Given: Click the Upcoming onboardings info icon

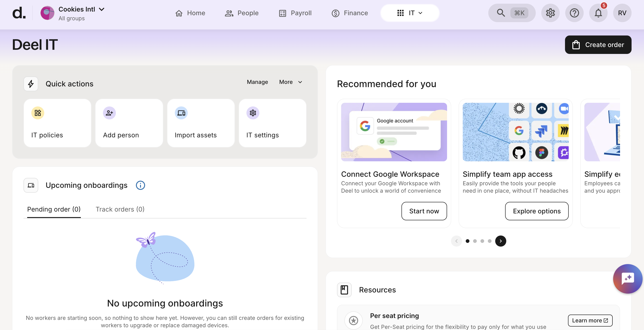Looking at the screenshot, I should click(x=140, y=185).
